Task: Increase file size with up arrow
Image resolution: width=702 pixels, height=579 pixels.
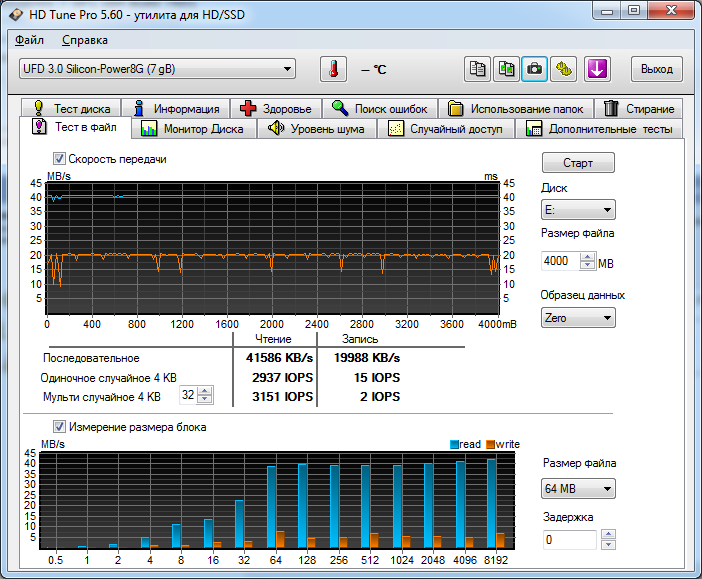Action: tap(587, 257)
